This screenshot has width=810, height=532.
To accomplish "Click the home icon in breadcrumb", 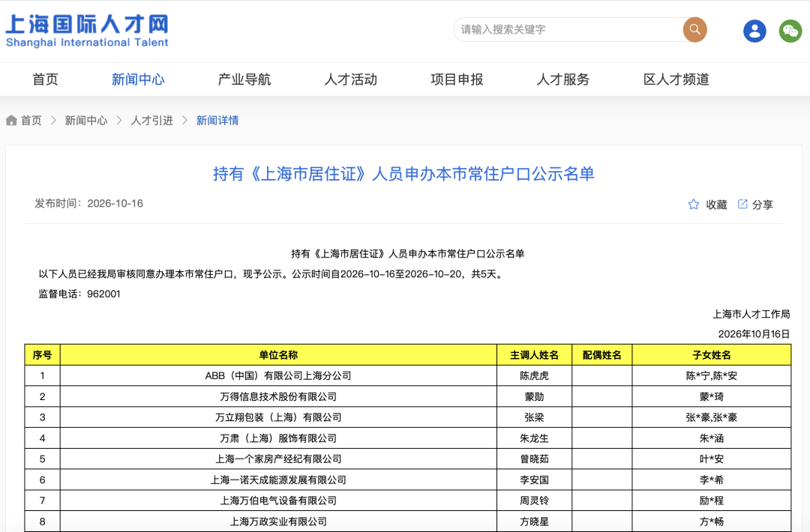I will tap(11, 120).
